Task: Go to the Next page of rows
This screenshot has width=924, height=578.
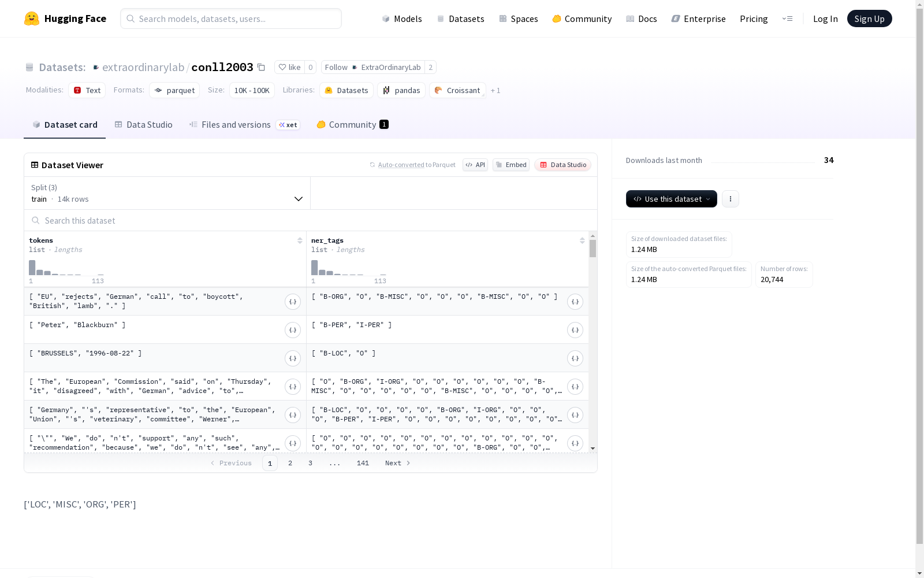Action: tap(397, 463)
